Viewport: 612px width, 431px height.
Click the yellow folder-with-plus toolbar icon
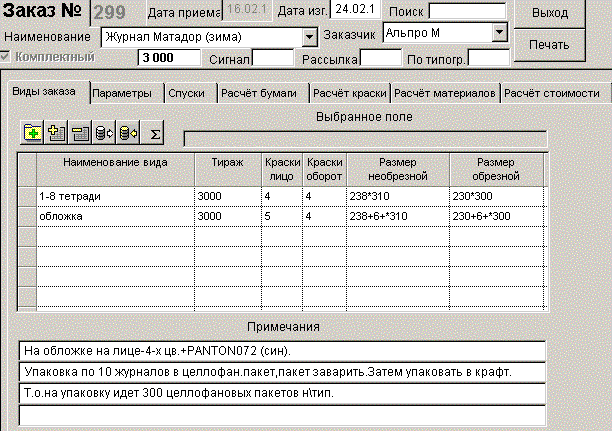coord(32,131)
